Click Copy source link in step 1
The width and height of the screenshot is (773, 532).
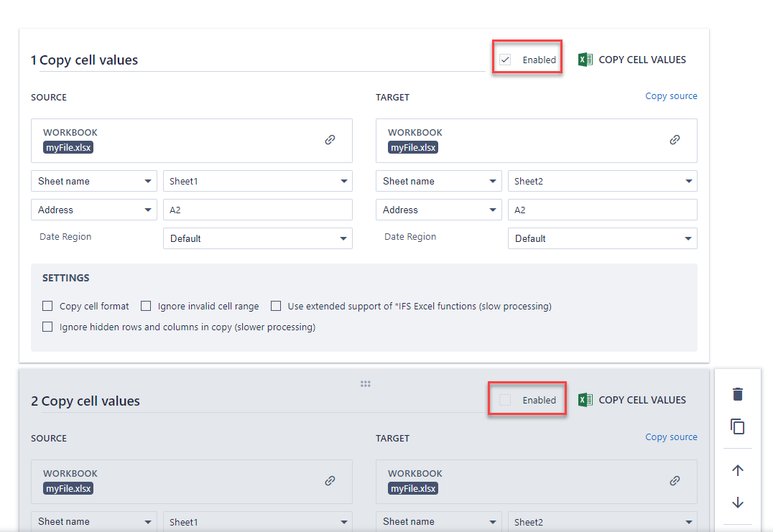pyautogui.click(x=671, y=96)
